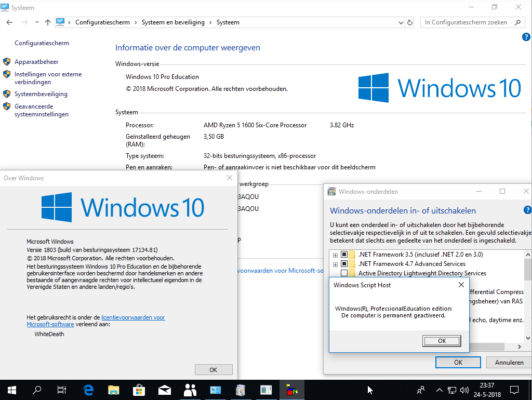This screenshot has height=400, width=532.
Task: Click the shield icon beside Apparaatbeheer
Action: [x=7, y=62]
